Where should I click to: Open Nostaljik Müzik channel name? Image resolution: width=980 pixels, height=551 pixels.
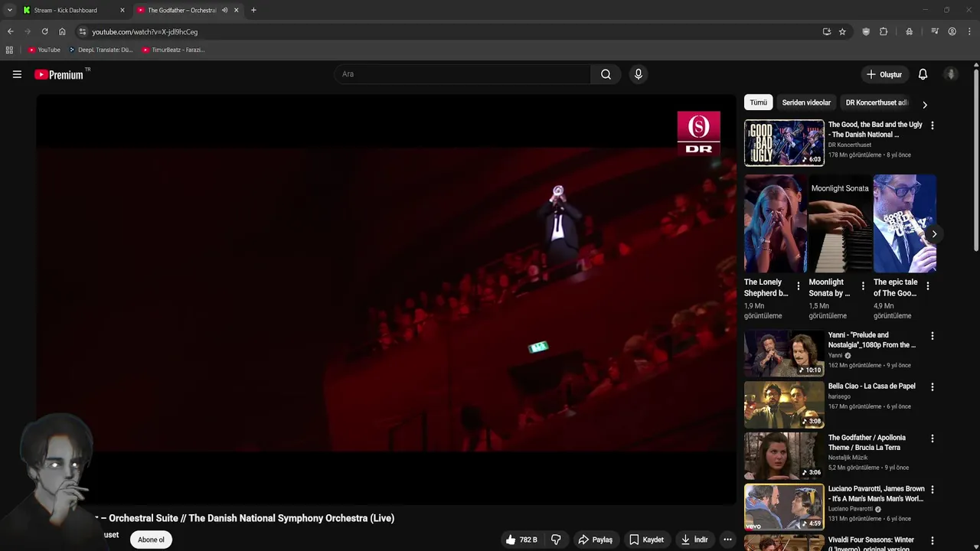(x=848, y=458)
